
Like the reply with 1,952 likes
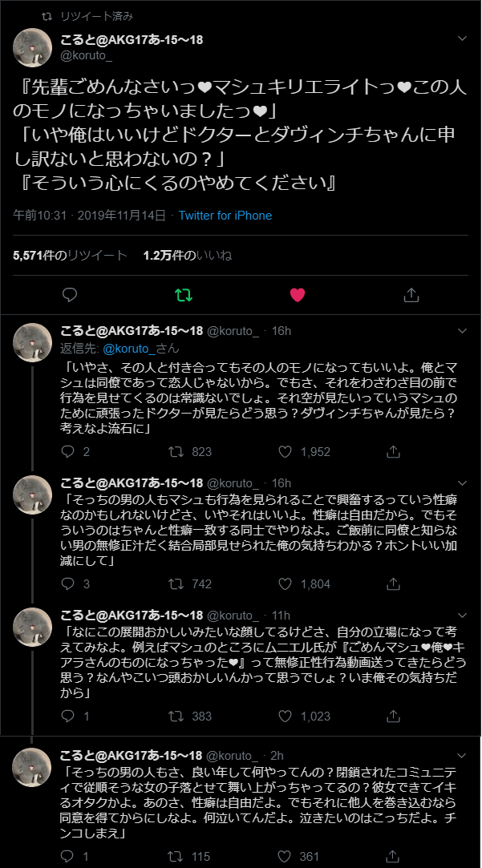(287, 452)
